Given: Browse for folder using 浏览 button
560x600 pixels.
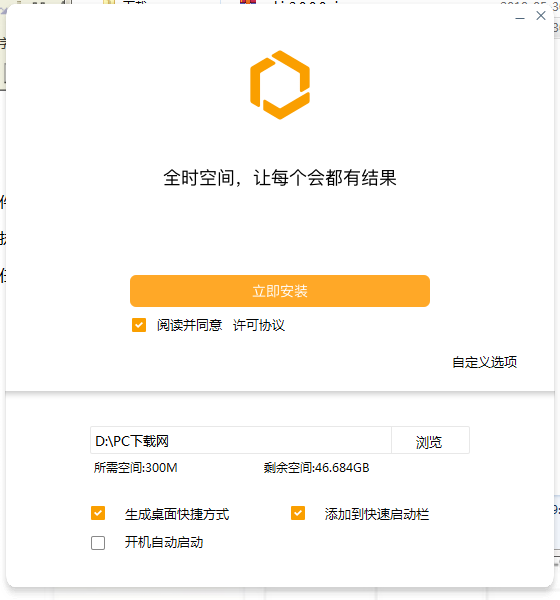Looking at the screenshot, I should (x=430, y=440).
